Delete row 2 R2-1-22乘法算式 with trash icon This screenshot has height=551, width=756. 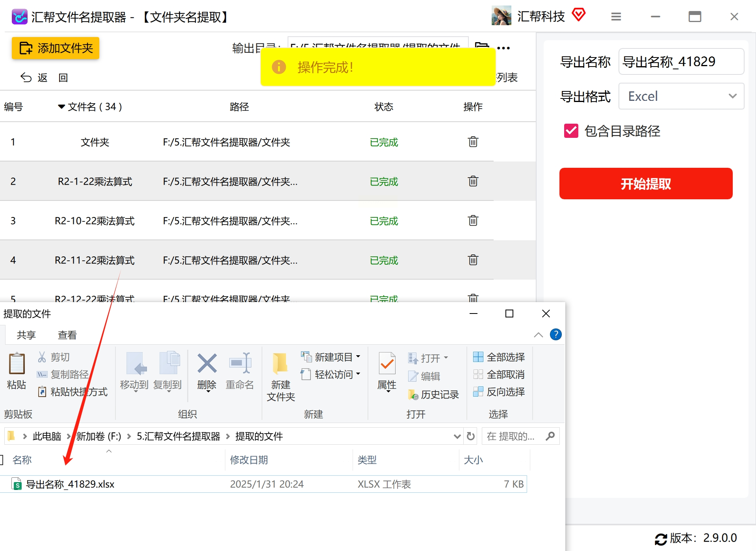click(473, 181)
